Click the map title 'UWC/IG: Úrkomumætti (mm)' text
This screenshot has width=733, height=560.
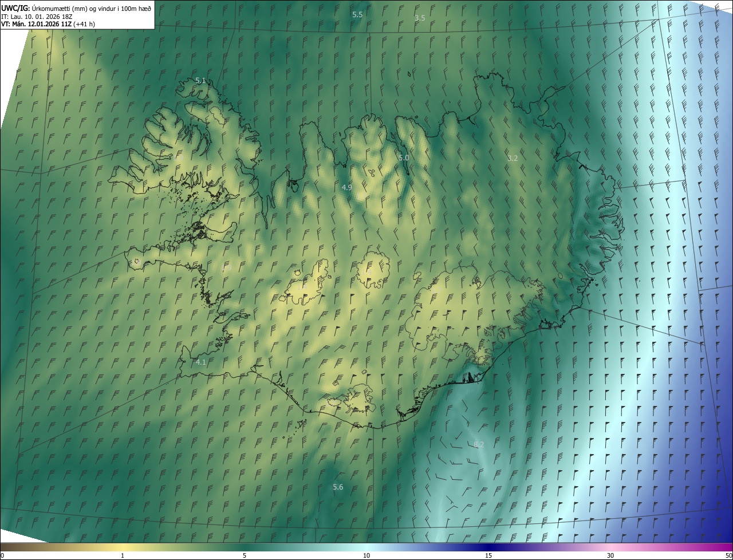click(45, 8)
